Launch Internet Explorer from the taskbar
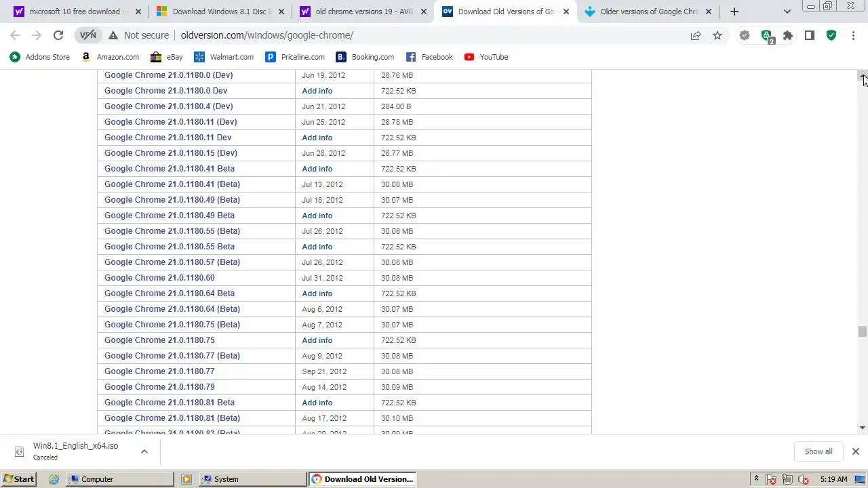The image size is (868, 488). click(x=54, y=479)
